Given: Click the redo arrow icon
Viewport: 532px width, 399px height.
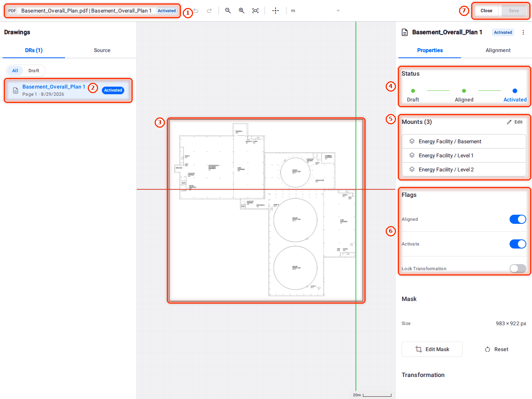Looking at the screenshot, I should point(209,11).
